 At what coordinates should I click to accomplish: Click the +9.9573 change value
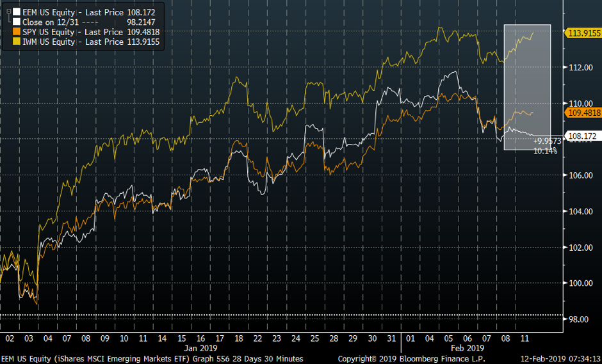point(547,141)
